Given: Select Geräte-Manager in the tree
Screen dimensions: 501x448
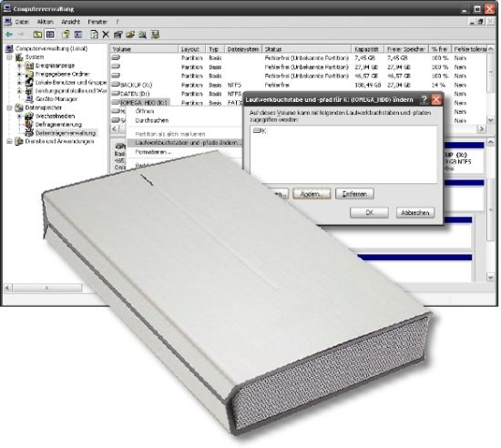Looking at the screenshot, I should (56, 99).
